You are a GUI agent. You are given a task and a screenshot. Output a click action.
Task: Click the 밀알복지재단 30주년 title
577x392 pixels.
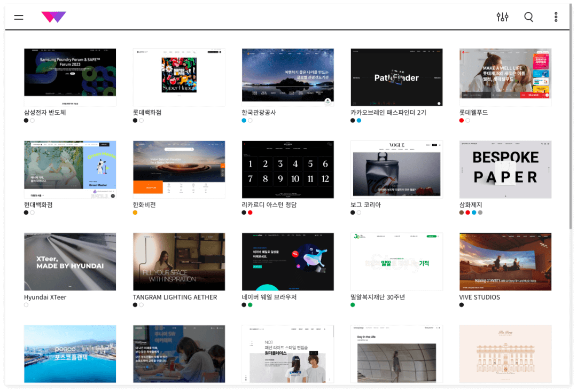pos(378,297)
